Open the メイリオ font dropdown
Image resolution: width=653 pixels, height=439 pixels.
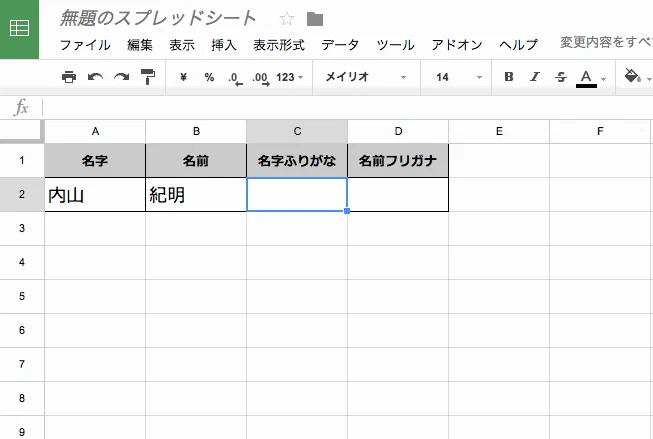click(365, 77)
